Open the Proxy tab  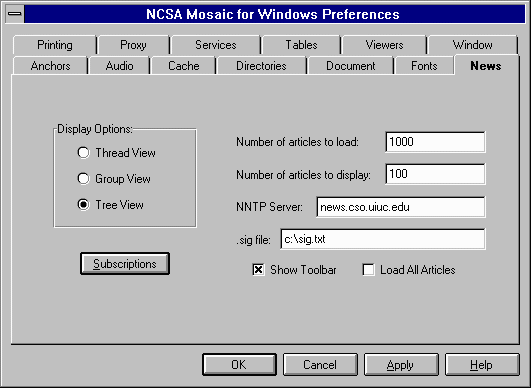133,45
